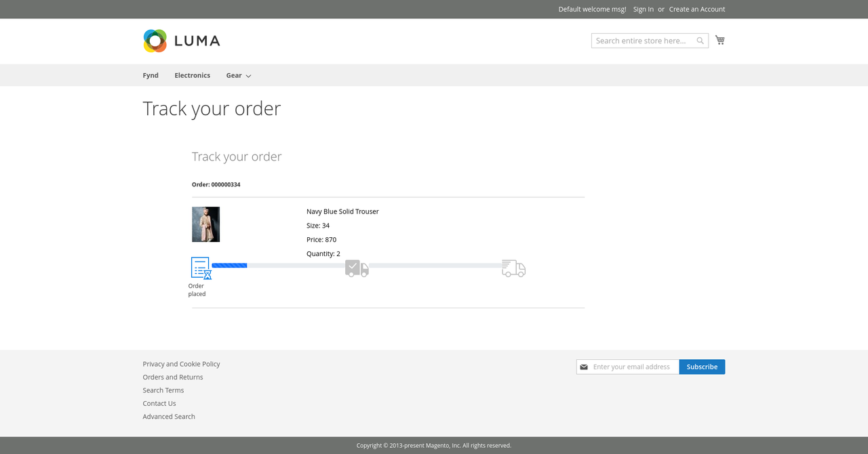This screenshot has height=454, width=868.
Task: Click the blue shipping progress bar
Action: pos(229,265)
